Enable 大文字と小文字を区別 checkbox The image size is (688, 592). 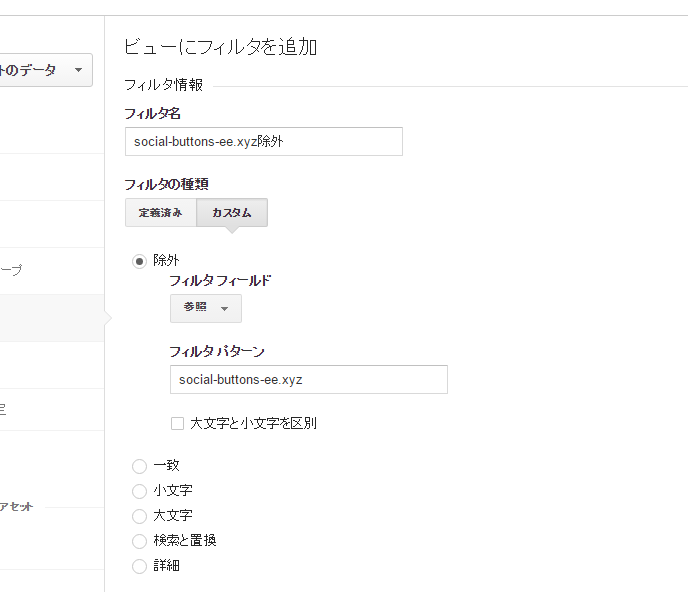coord(177,423)
